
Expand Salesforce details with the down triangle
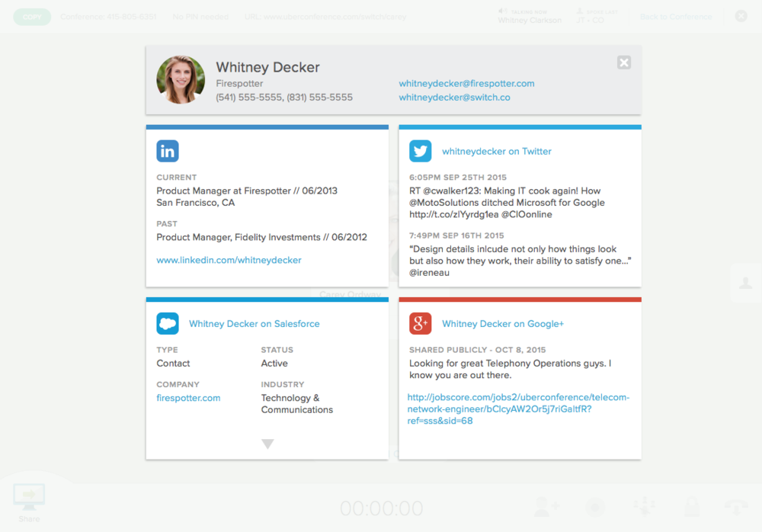point(267,444)
